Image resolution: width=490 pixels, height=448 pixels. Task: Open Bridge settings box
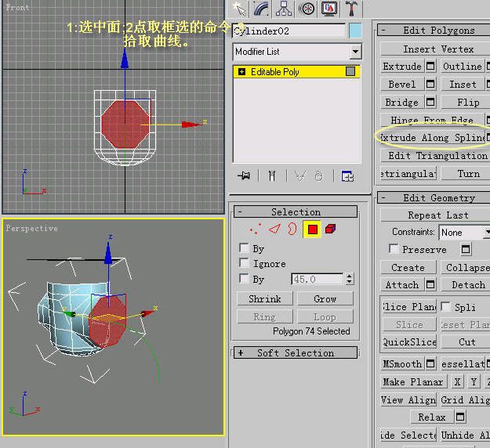click(430, 102)
